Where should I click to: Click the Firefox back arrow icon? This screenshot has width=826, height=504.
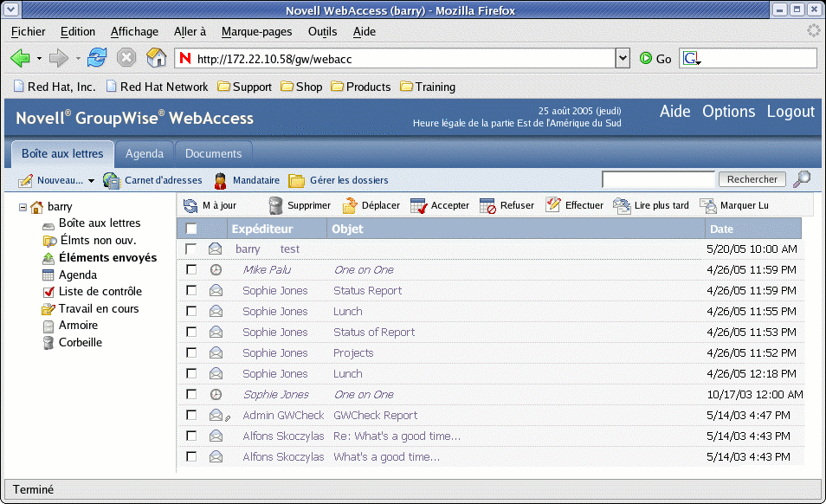pyautogui.click(x=20, y=58)
